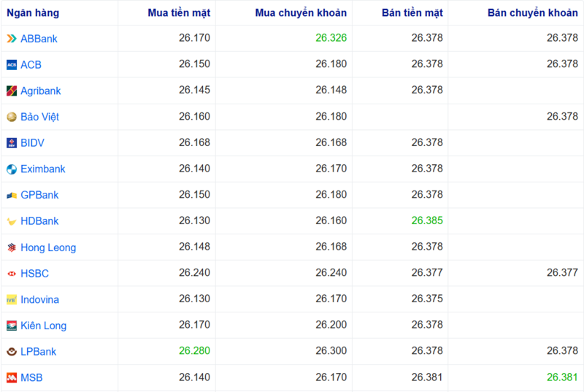Open the HSBC bank link
This screenshot has width=584, height=392.
click(x=34, y=274)
